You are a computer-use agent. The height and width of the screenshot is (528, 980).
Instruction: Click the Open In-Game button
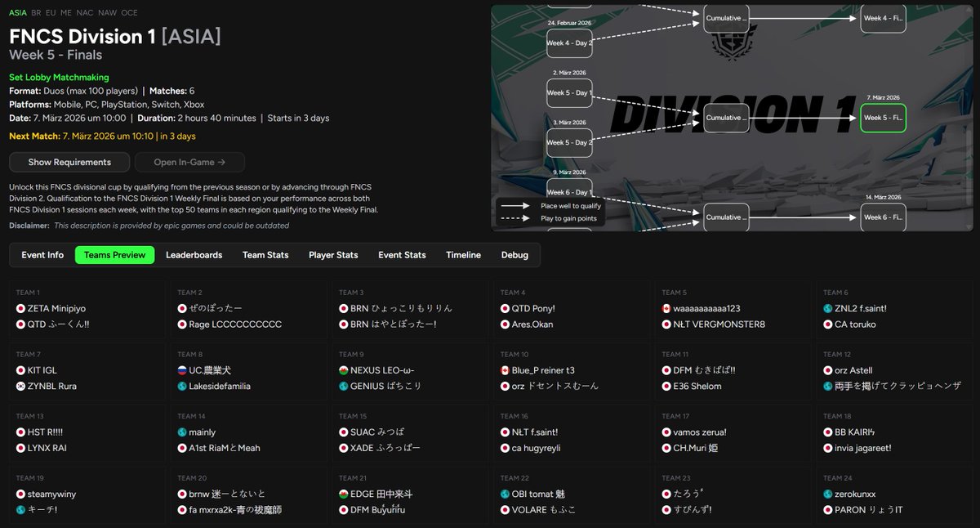click(189, 162)
